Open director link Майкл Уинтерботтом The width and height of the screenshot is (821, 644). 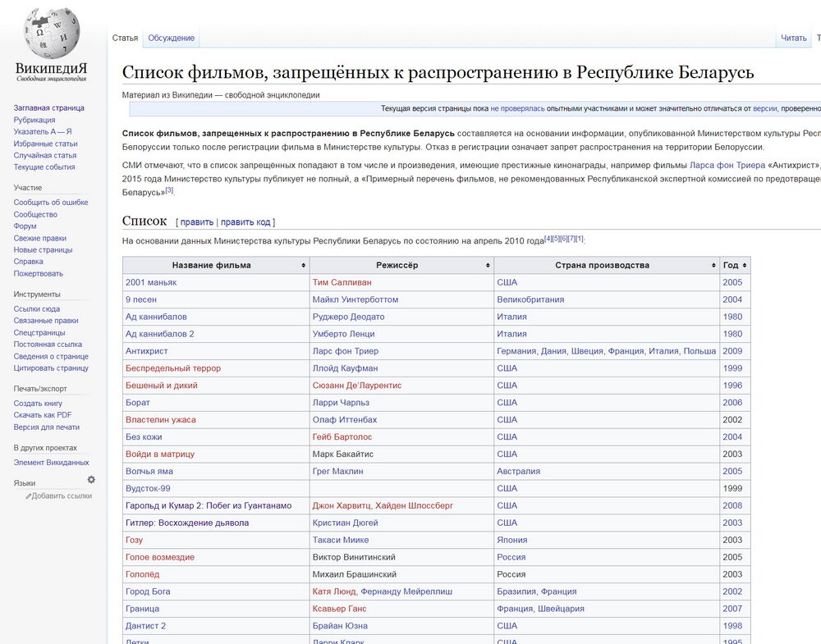click(x=355, y=299)
